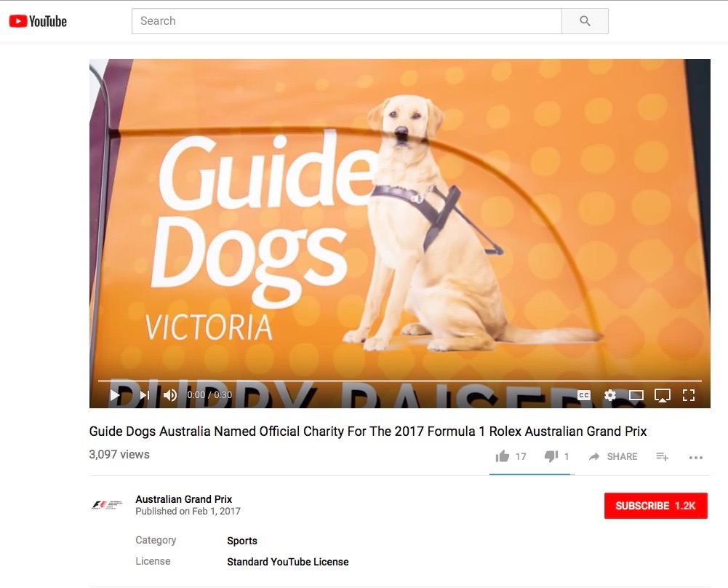Open Add to playlist menu
This screenshot has width=728, height=588.
(662, 457)
